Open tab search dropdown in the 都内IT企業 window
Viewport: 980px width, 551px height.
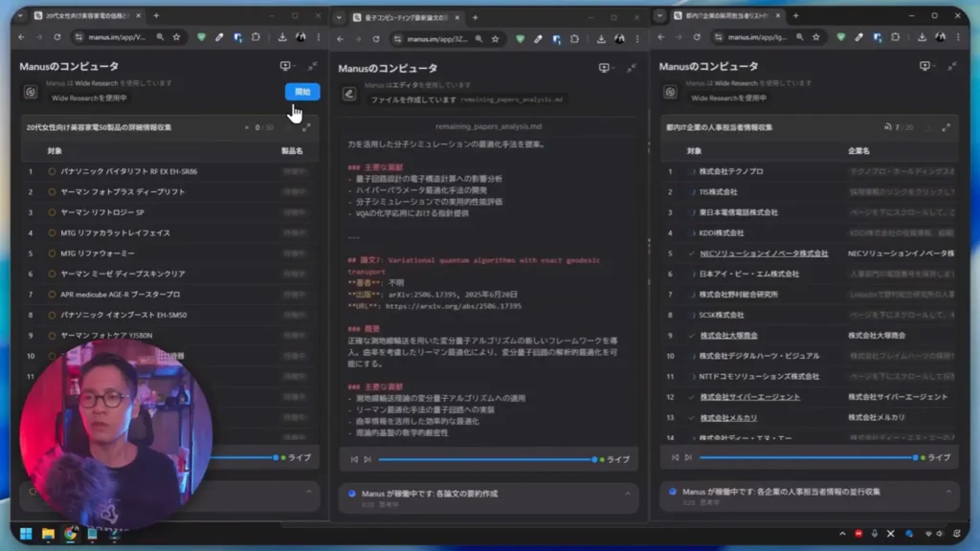pyautogui.click(x=660, y=15)
